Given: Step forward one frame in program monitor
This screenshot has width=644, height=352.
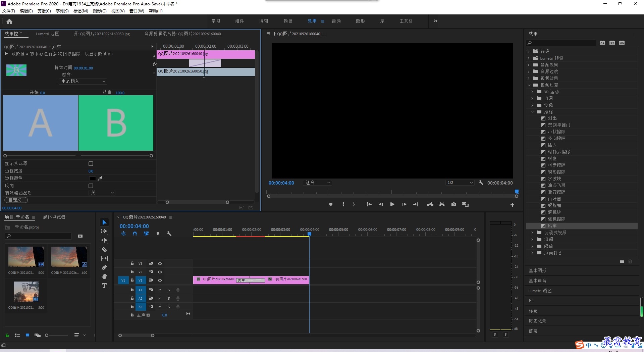Looking at the screenshot, I should tap(404, 204).
